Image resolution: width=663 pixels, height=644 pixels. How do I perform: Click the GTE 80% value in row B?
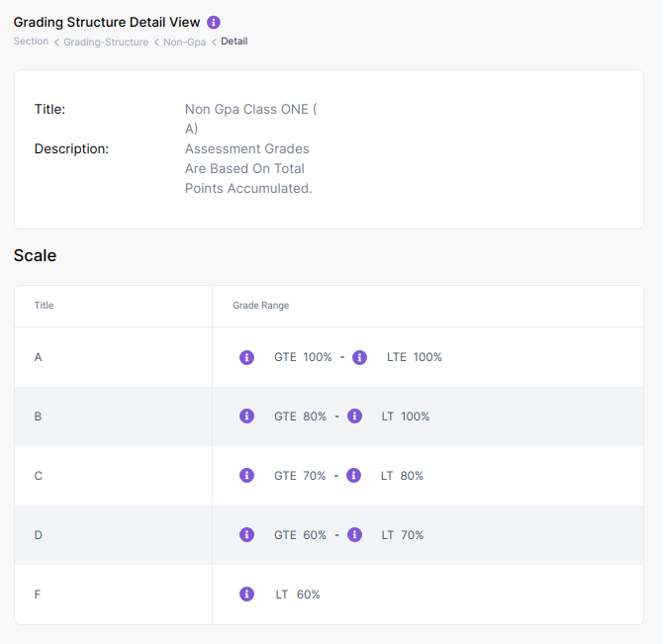point(300,416)
